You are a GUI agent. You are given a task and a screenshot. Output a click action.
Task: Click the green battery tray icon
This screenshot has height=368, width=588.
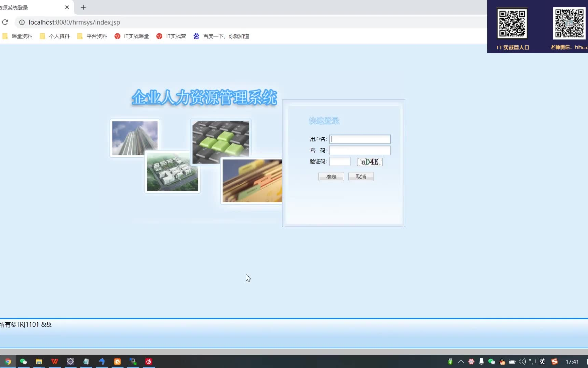(450, 362)
